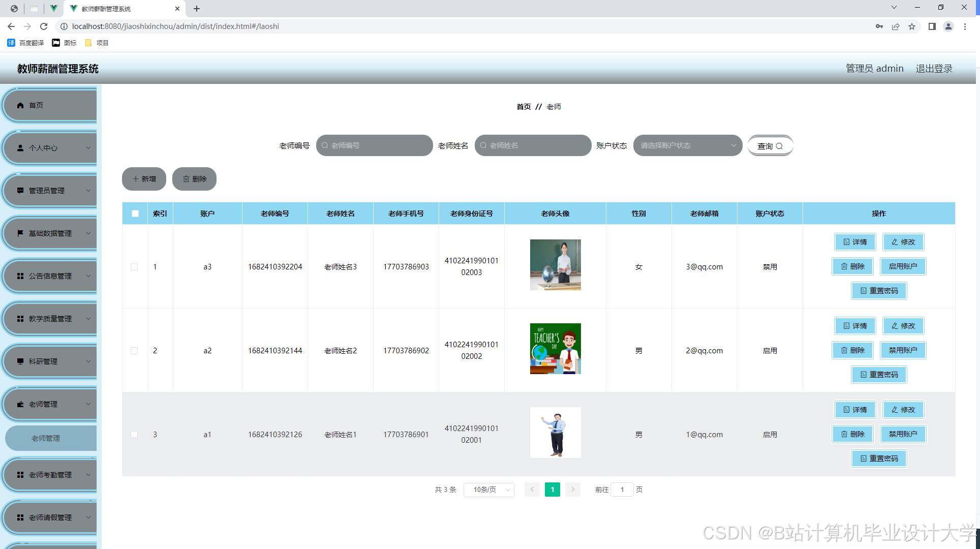Check the row checkbox for account a3
This screenshot has width=980, height=549.
(134, 267)
